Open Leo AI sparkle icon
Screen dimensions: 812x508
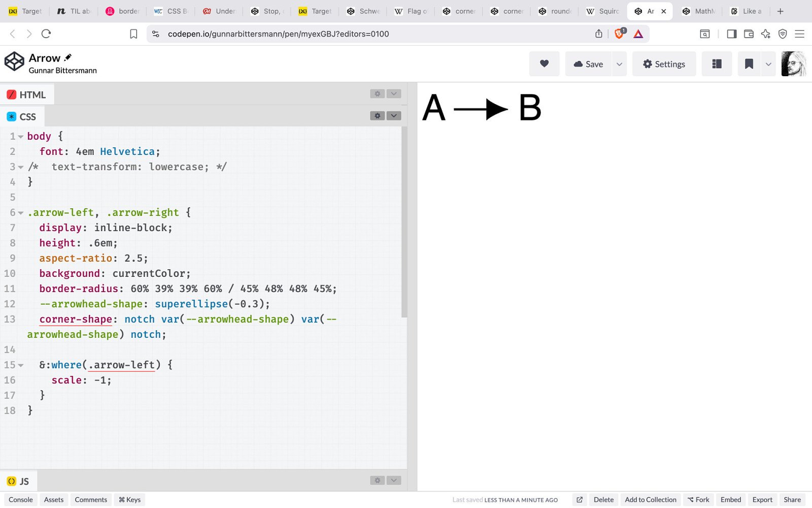(766, 34)
